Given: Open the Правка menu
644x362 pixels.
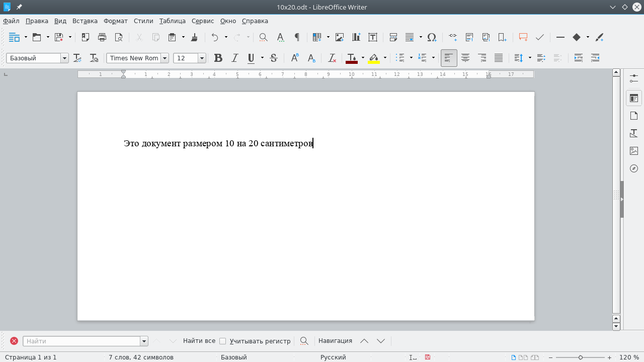Looking at the screenshot, I should 37,21.
